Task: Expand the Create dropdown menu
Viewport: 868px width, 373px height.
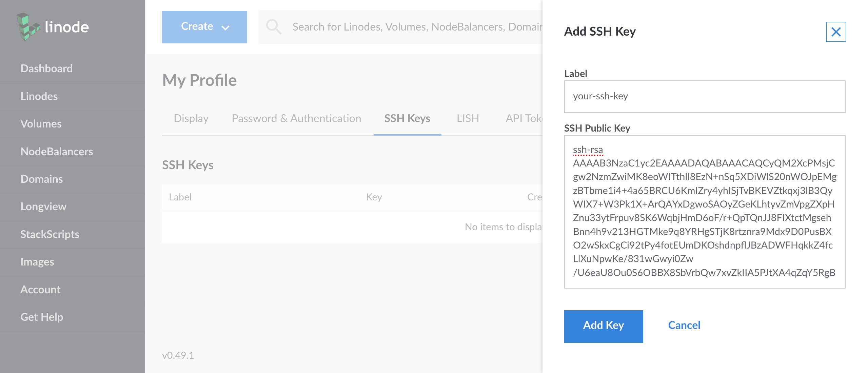Action: [204, 27]
